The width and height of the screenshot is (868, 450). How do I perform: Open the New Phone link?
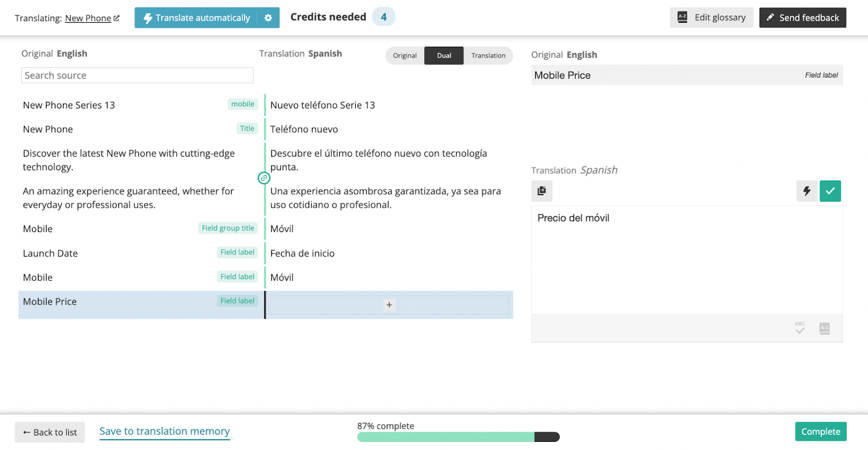point(88,18)
